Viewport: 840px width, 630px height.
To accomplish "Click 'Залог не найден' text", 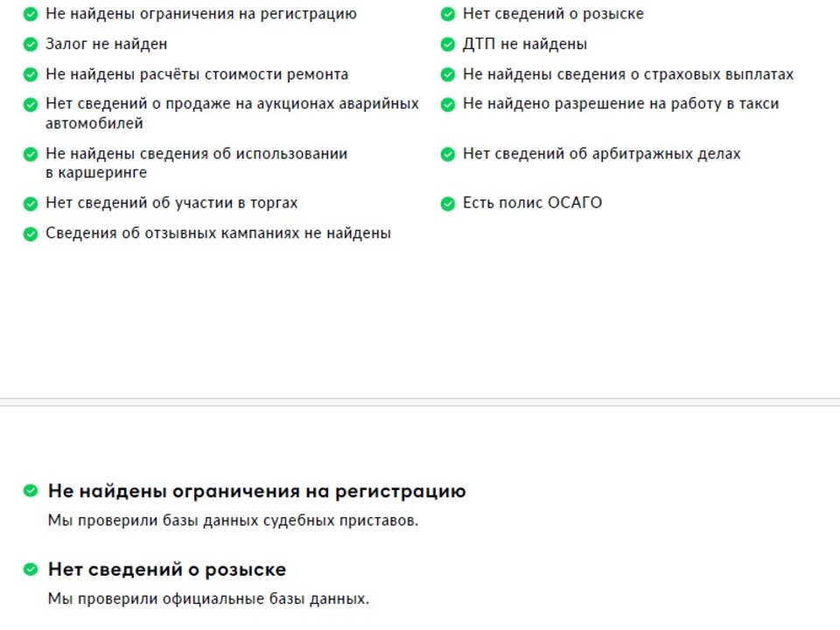I will click(106, 44).
